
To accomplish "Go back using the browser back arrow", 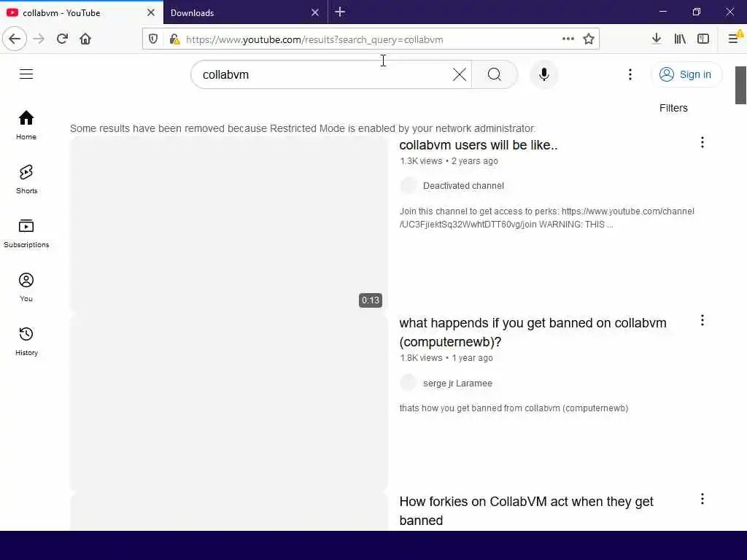I will 15,39.
